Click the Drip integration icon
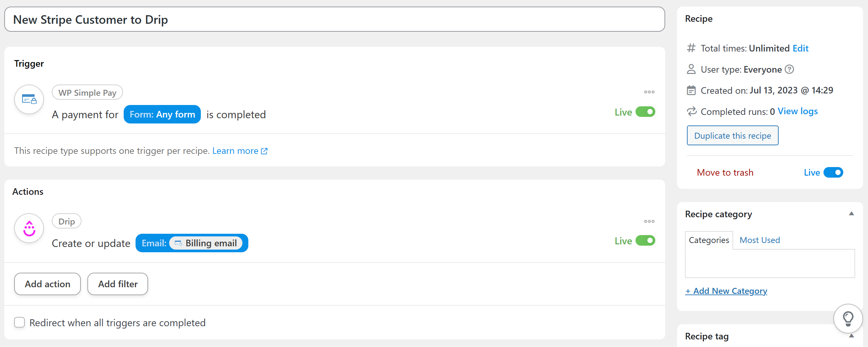Viewport: 868px width, 347px height. 29,228
